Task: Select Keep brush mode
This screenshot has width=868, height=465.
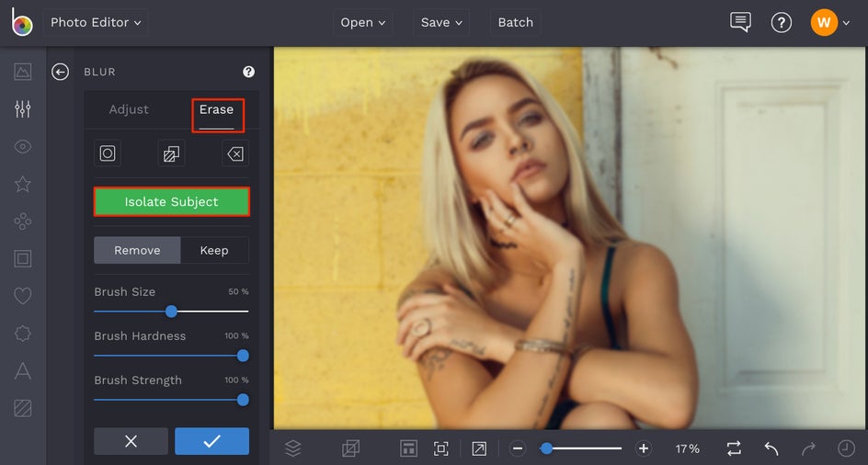Action: (x=214, y=250)
